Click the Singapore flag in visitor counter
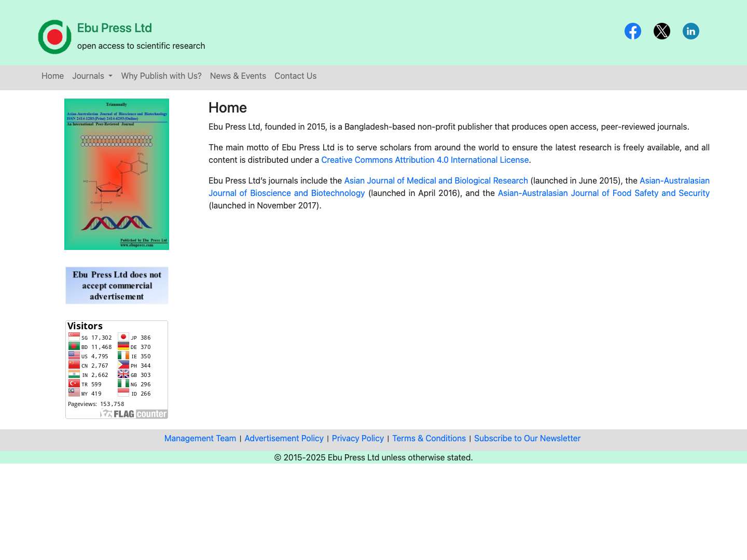The height and width of the screenshot is (560, 747). click(x=74, y=336)
